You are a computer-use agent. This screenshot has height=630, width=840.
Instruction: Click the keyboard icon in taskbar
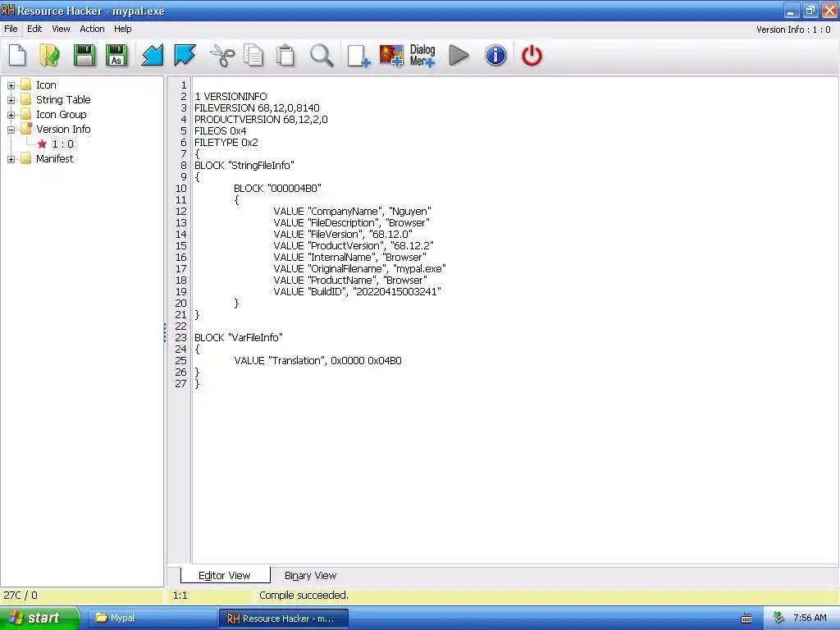click(x=746, y=619)
